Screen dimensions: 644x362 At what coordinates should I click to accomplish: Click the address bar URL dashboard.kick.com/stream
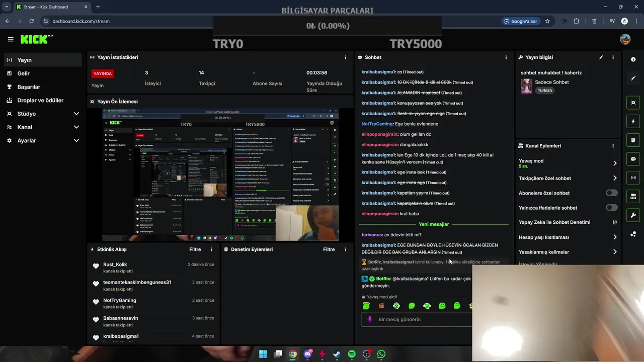[81, 21]
